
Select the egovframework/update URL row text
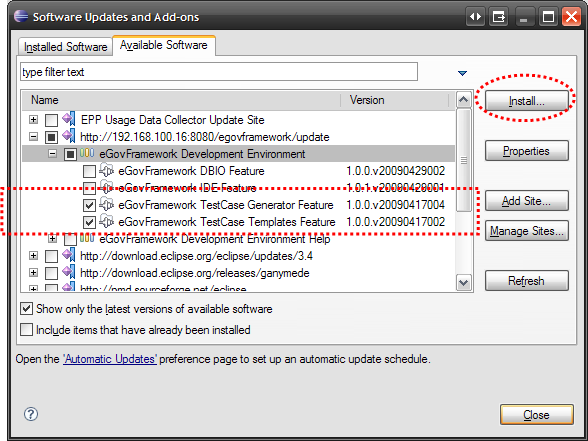pos(205,137)
